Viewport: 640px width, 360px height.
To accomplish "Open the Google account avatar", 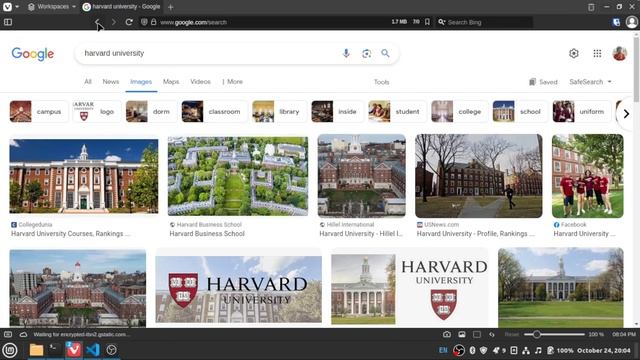I will [620, 53].
